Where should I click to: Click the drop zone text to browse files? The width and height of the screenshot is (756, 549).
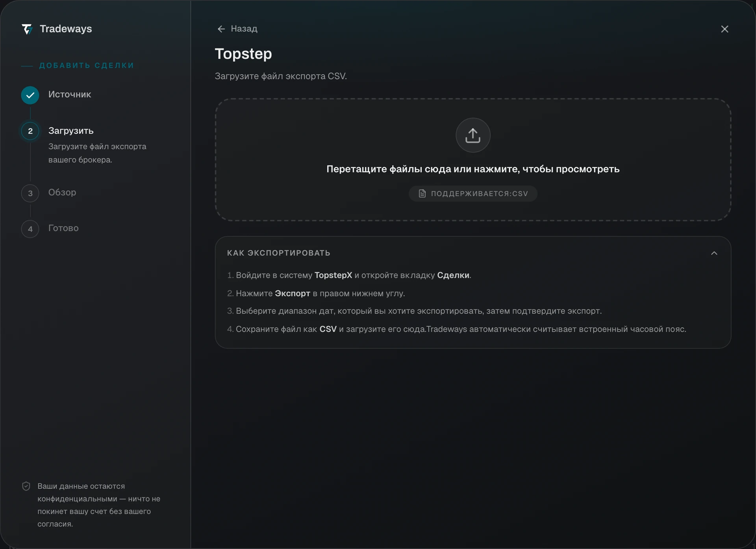(x=473, y=169)
